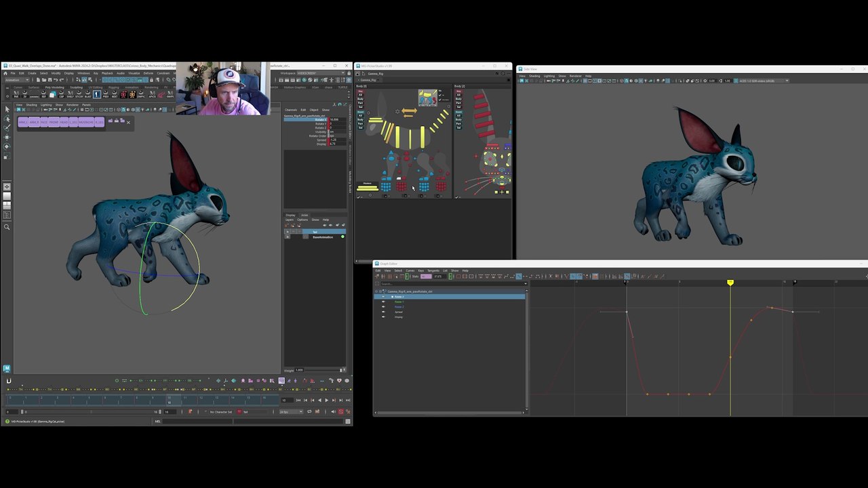Image resolution: width=868 pixels, height=488 pixels.
Task: Toggle eye icon beside Rotate X curve
Action: click(x=383, y=297)
